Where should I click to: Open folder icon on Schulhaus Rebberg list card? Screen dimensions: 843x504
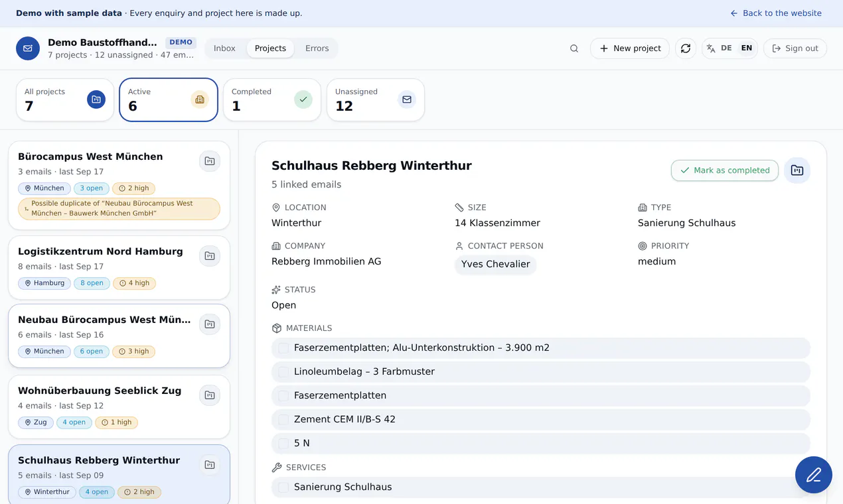coord(210,465)
